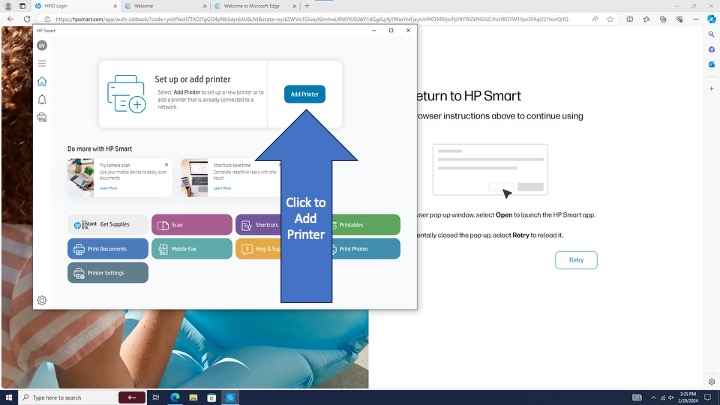Open the Printables tile
Screen dimensions: 720x405
[x=366, y=225]
